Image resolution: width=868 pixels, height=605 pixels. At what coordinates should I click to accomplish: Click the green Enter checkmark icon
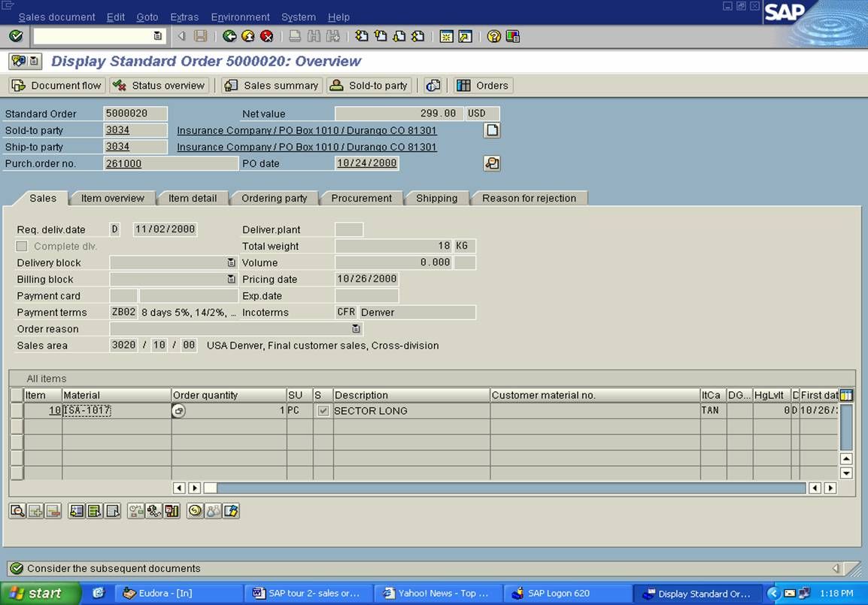pyautogui.click(x=16, y=36)
